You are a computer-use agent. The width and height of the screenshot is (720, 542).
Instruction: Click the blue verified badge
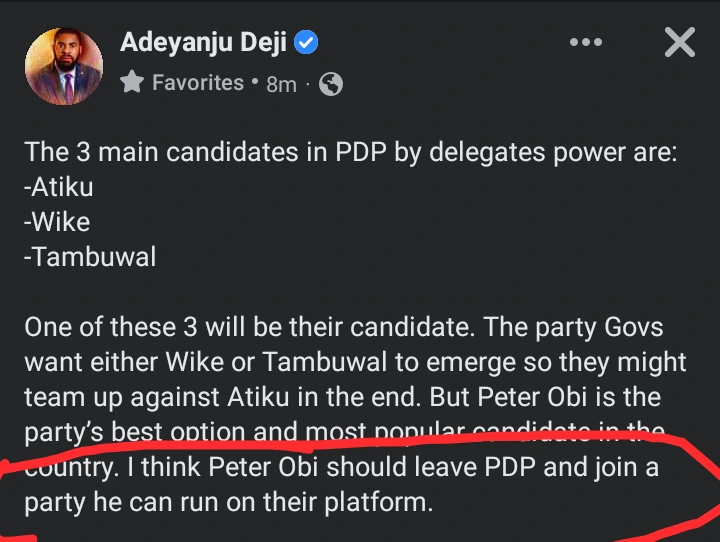click(308, 44)
